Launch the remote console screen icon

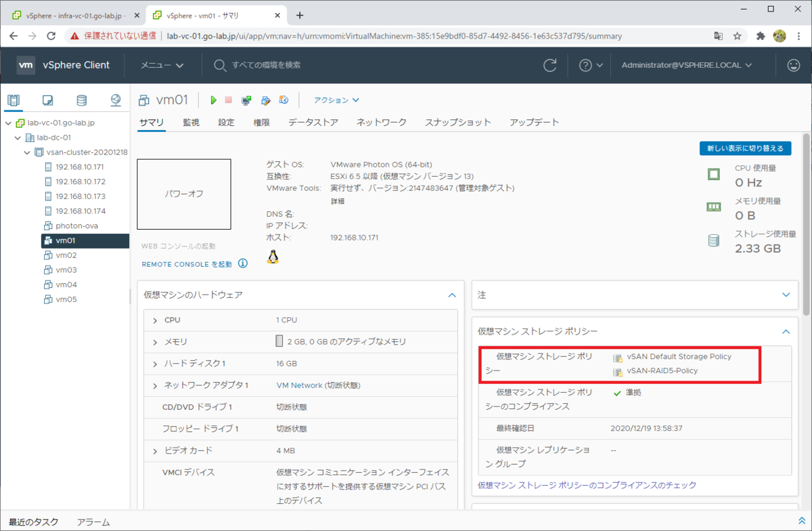246,100
